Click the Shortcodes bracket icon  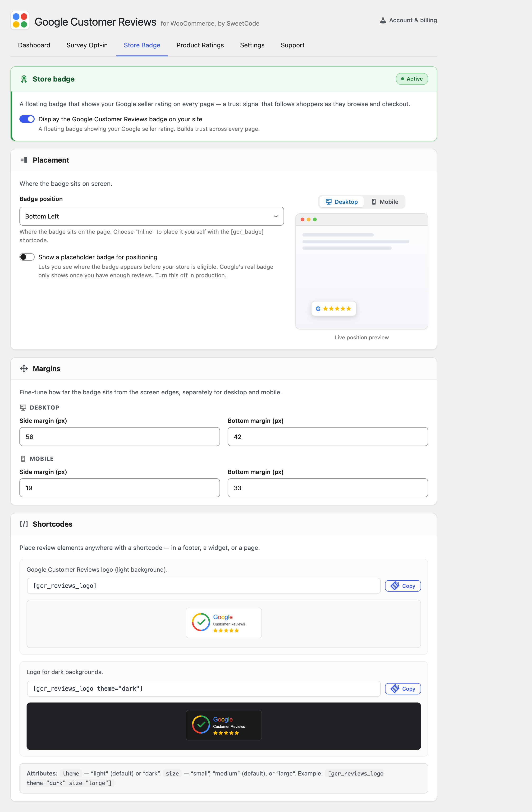point(24,524)
